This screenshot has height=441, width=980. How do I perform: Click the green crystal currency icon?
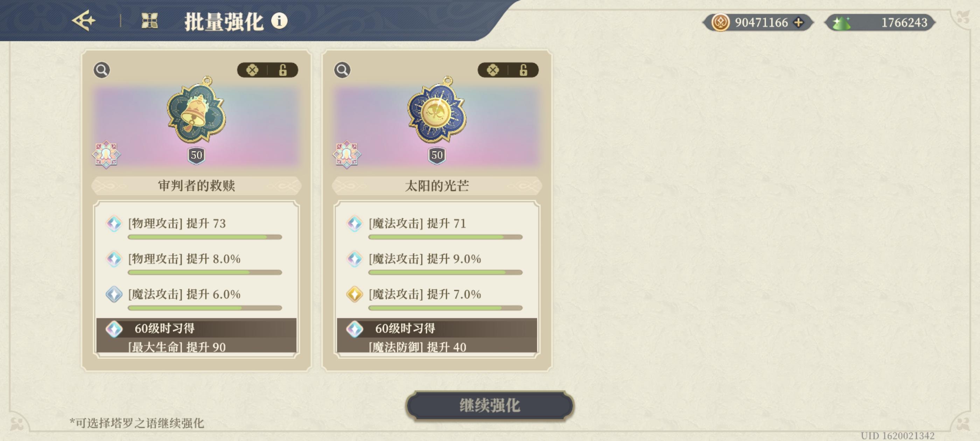point(841,23)
